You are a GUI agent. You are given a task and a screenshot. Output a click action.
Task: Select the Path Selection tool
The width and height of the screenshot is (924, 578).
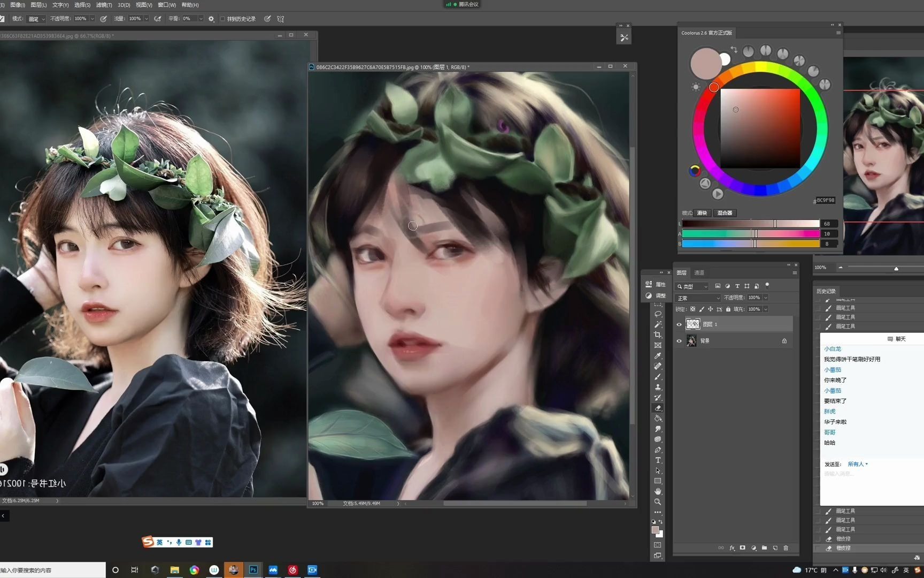(x=658, y=470)
